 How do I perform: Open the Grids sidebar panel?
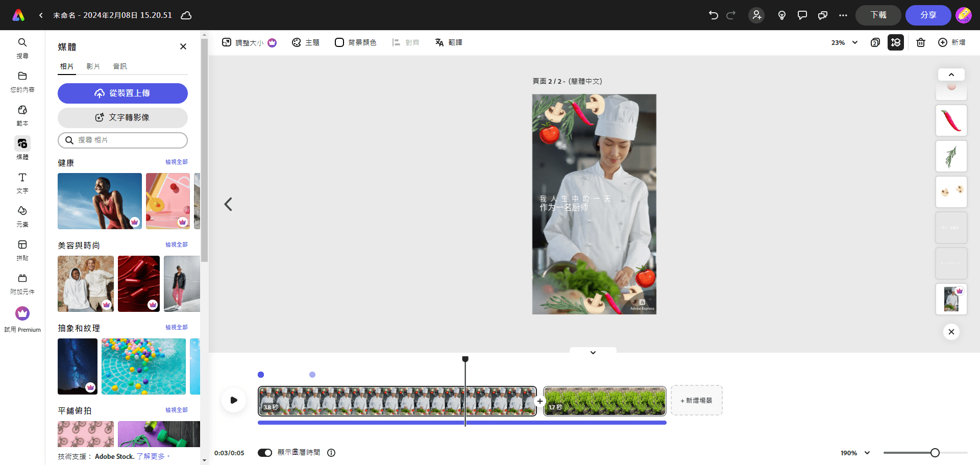click(x=22, y=250)
